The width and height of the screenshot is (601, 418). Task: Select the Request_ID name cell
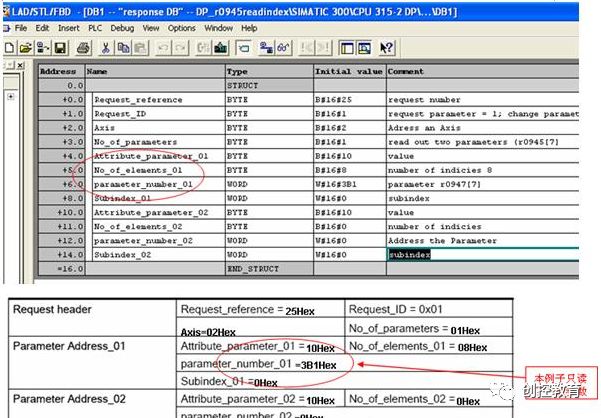coord(159,114)
